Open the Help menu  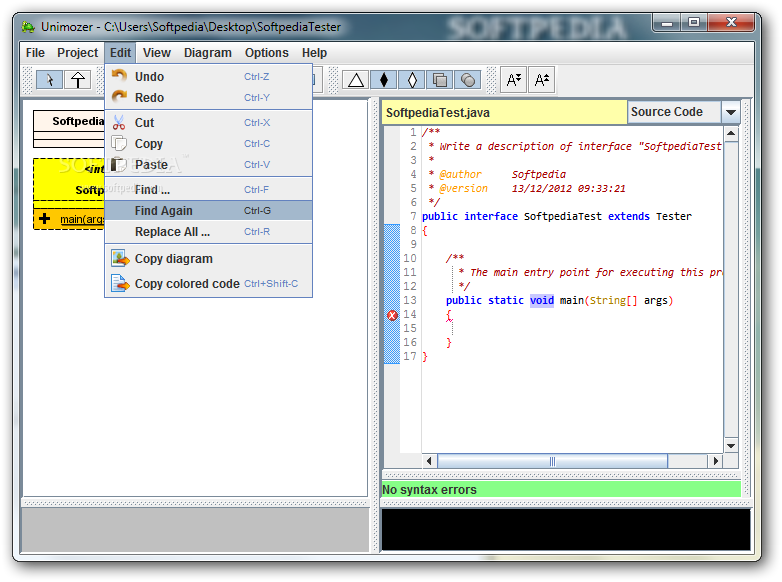[x=314, y=53]
